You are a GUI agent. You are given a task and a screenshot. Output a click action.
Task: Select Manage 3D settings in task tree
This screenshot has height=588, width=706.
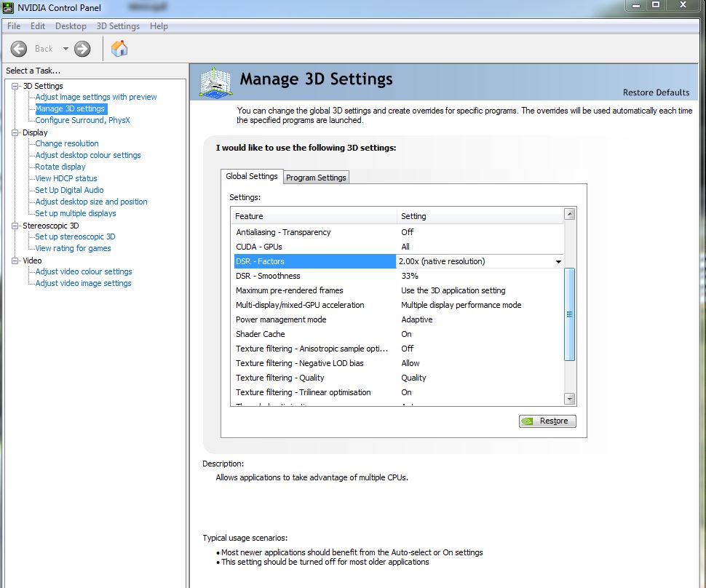(x=71, y=108)
